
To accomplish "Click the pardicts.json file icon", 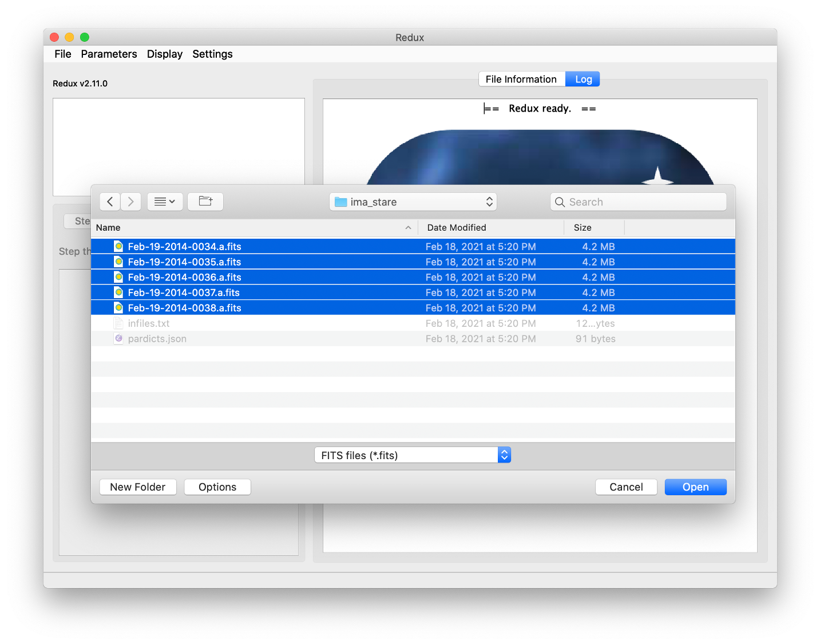I will 118,338.
